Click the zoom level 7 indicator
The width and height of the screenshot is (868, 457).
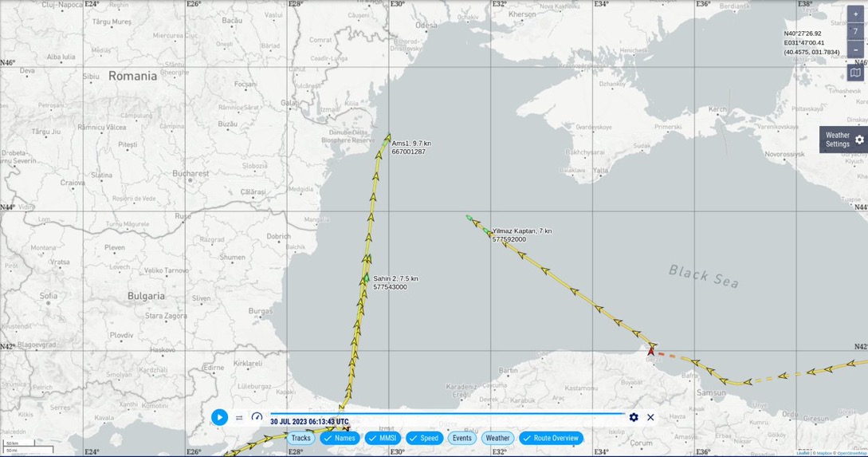[x=856, y=32]
